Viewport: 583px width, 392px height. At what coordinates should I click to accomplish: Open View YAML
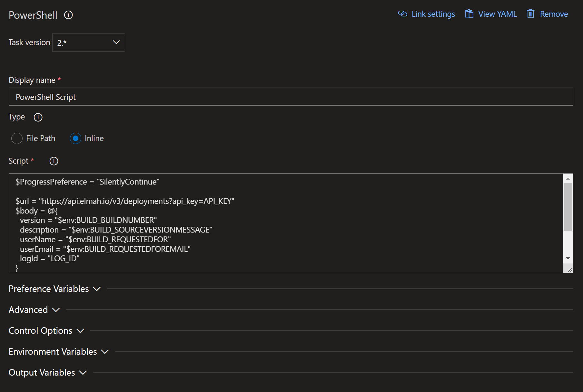coord(491,14)
